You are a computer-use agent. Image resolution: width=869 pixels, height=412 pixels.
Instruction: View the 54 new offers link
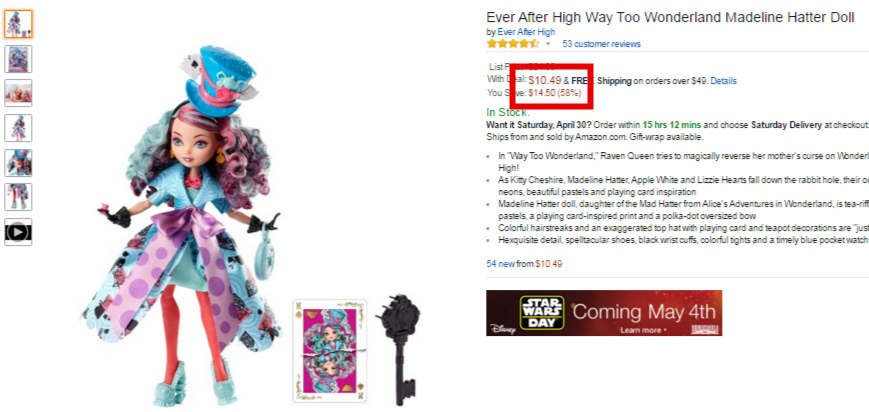point(500,264)
